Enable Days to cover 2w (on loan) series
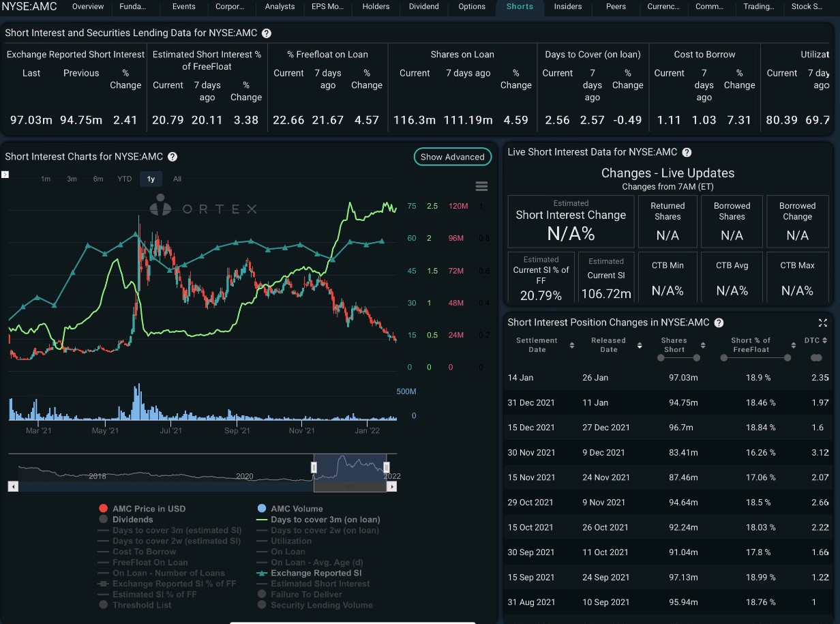This screenshot has width=840, height=624. 318,531
